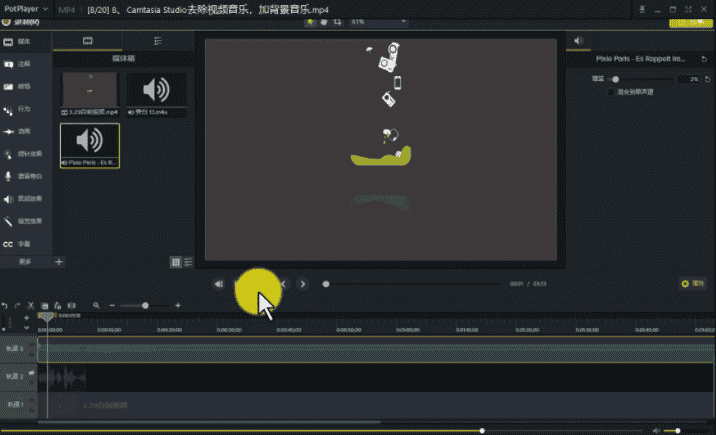Open the Animations (动画) sidebar tab
This screenshot has height=435, width=716.
[x=25, y=131]
